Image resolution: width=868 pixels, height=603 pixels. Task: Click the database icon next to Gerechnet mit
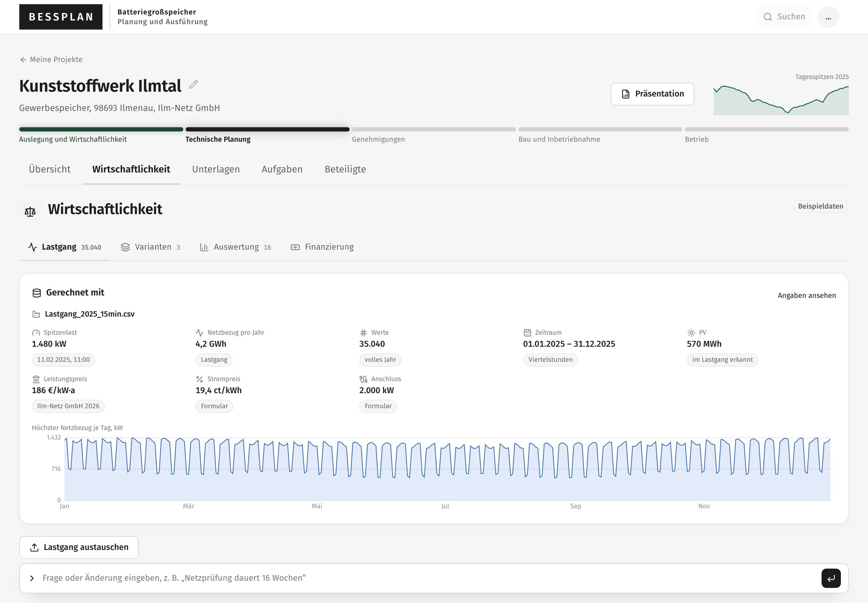point(37,293)
